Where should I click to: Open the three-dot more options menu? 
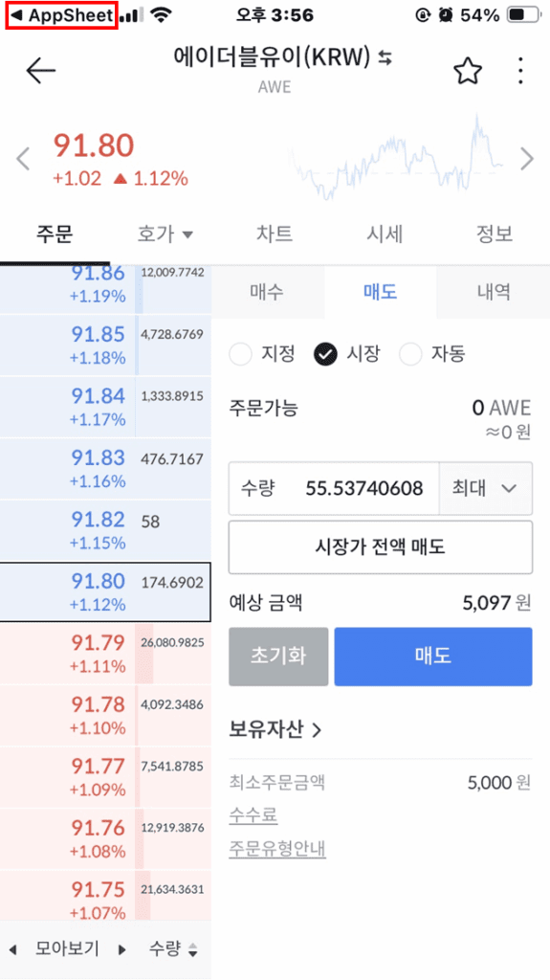tap(520, 71)
